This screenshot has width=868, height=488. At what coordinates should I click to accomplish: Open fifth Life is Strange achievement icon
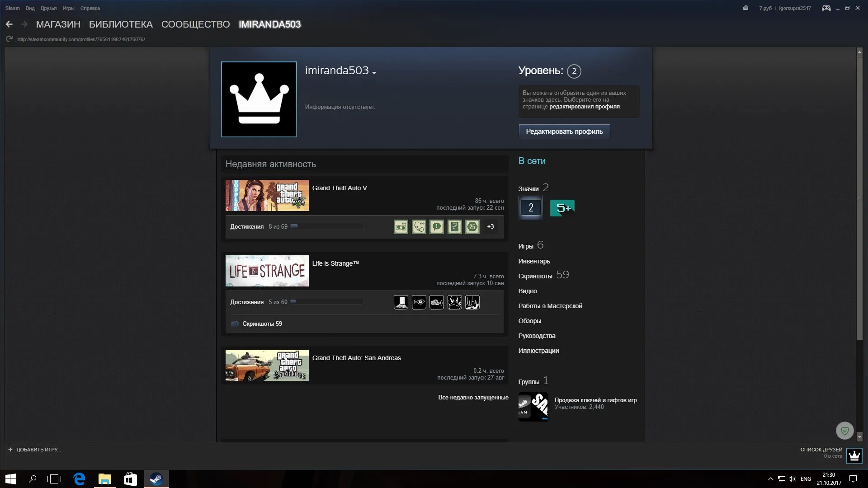[472, 302]
